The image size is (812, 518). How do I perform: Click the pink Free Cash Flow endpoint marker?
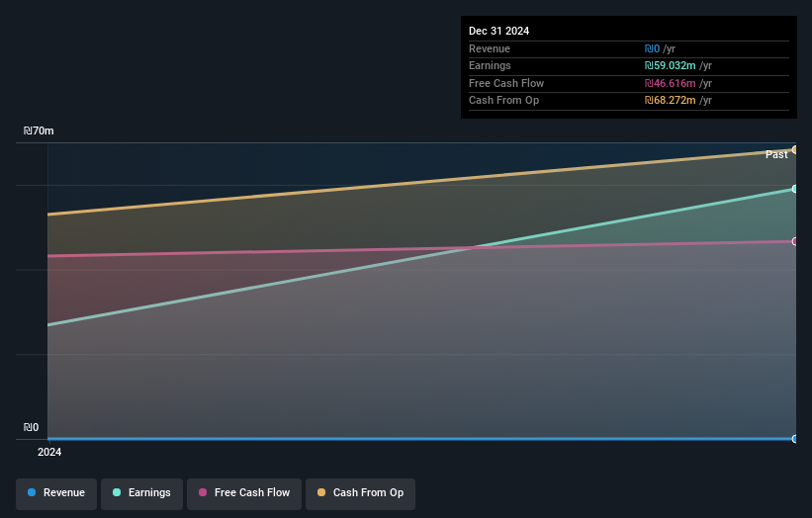coord(795,241)
